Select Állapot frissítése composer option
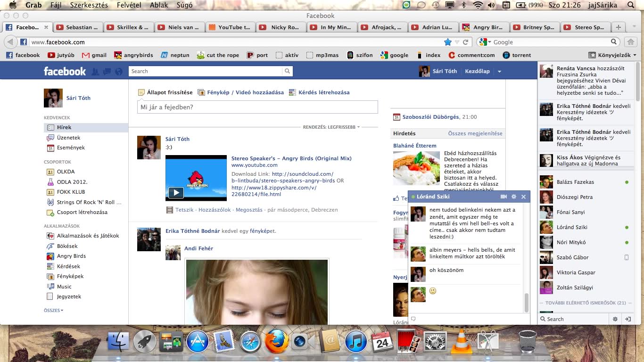Image resolution: width=644 pixels, height=362 pixels. pos(165,92)
